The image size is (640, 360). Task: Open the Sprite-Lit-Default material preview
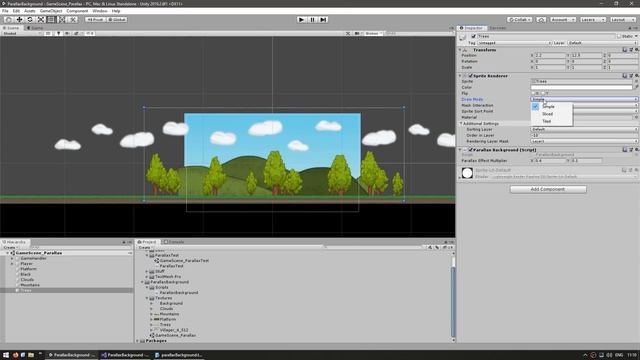pos(467,173)
